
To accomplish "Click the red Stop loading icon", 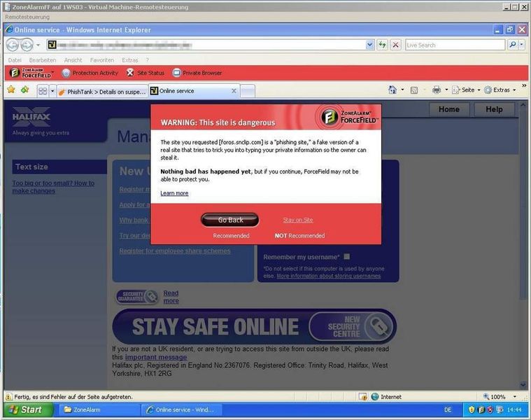I will (x=395, y=45).
